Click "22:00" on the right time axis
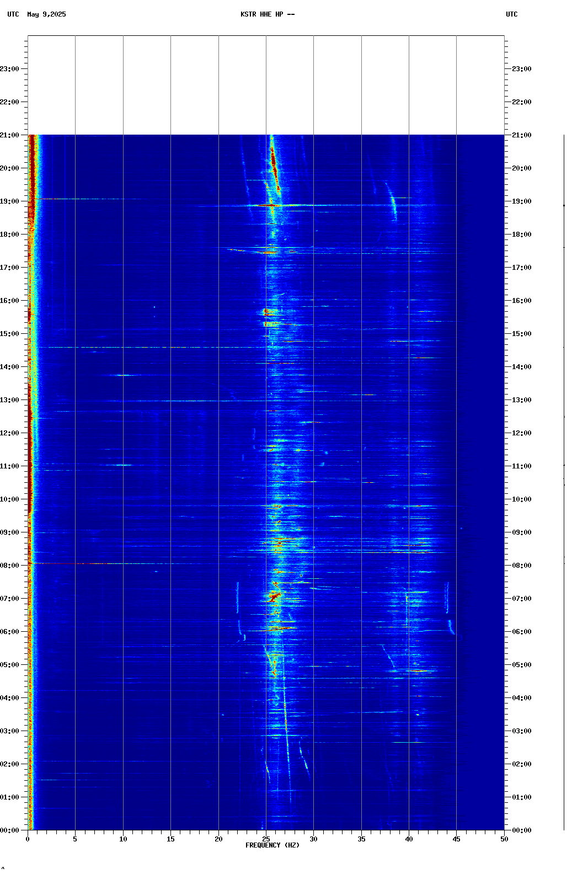Image resolution: width=588 pixels, height=874 pixels. tap(522, 102)
